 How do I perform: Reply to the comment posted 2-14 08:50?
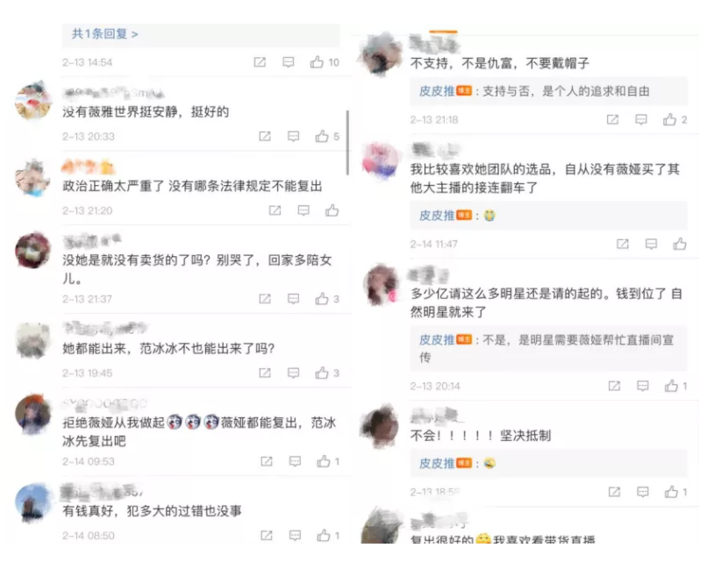tap(295, 536)
